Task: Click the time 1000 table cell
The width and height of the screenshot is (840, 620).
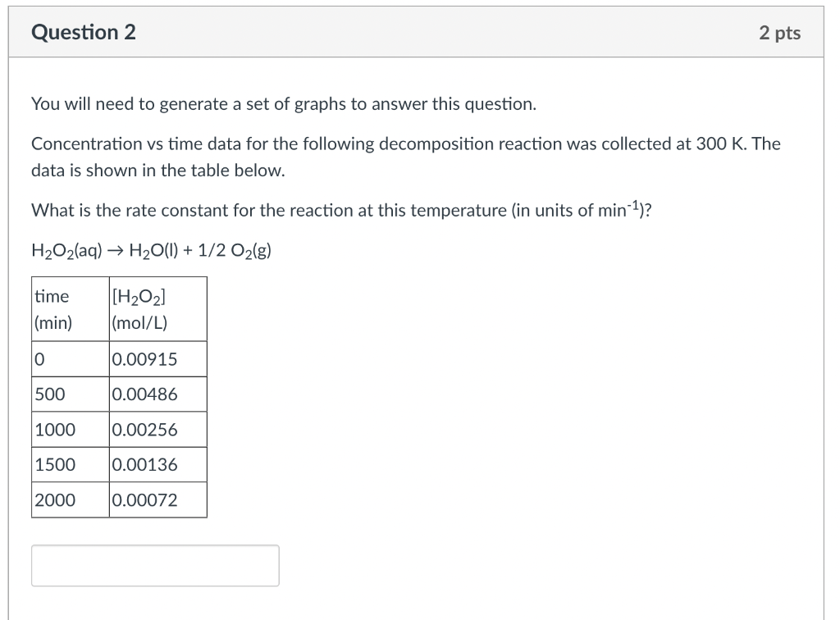Action: point(71,430)
